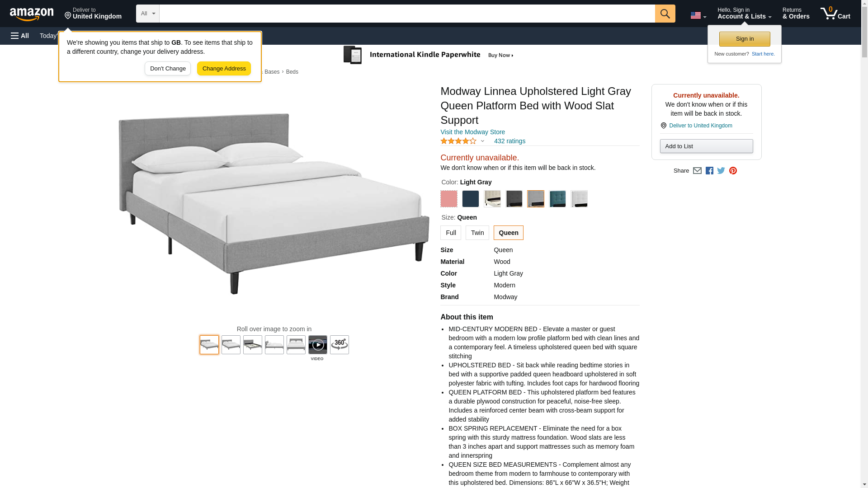Share via Facebook icon
This screenshot has height=488, width=868.
coord(709,171)
